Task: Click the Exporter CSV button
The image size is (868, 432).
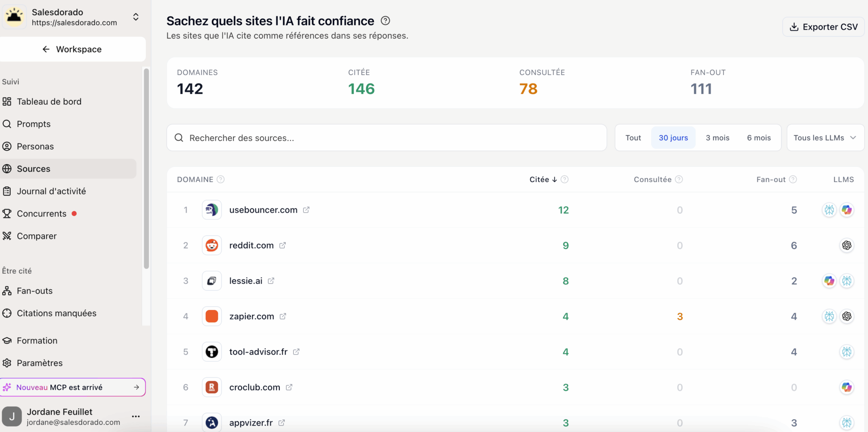Action: 823,27
